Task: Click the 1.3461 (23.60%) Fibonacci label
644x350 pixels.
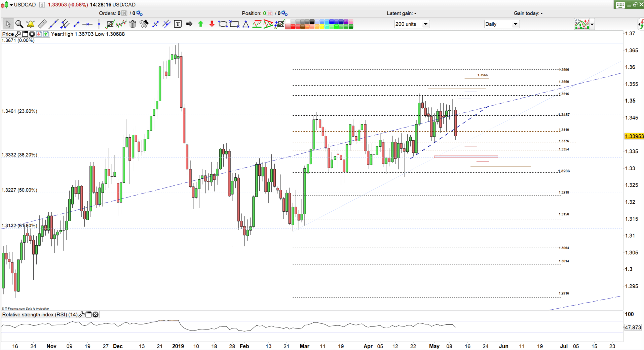Action: click(20, 111)
